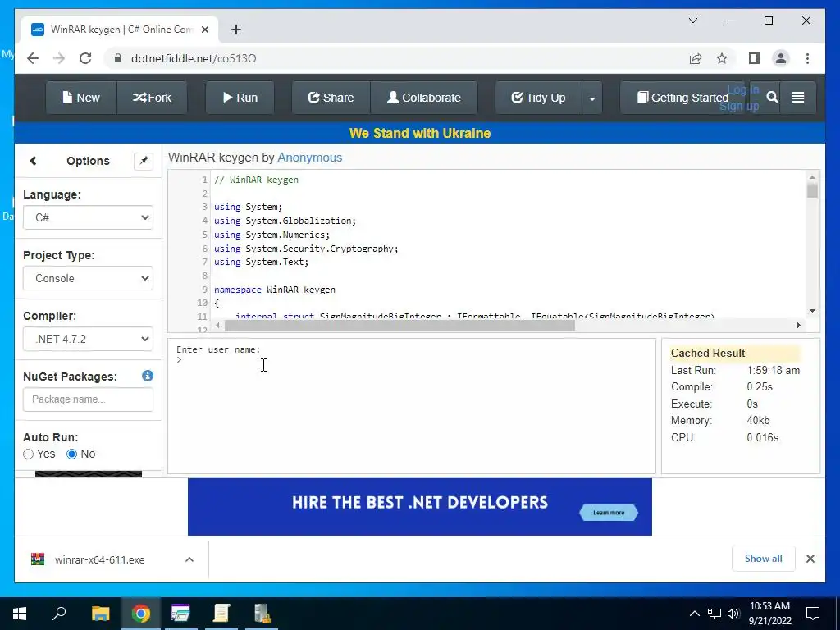Close the downloads bar
The width and height of the screenshot is (840, 630).
point(810,559)
